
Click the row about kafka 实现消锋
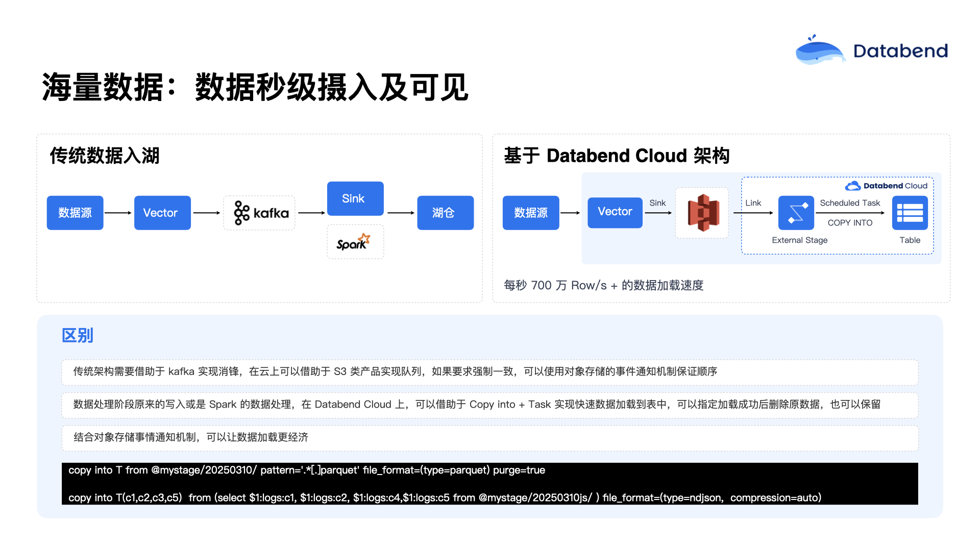tap(490, 372)
